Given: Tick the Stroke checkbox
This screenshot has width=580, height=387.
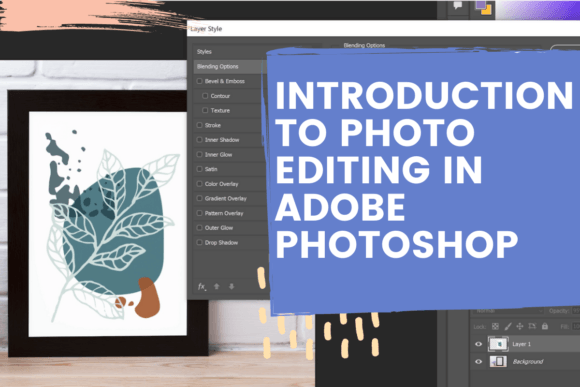Looking at the screenshot, I should click(199, 125).
